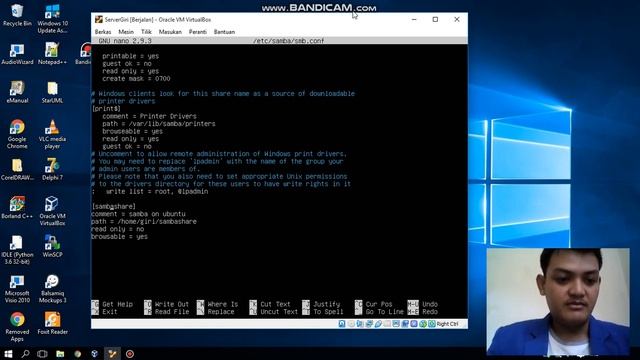Image resolution: width=640 pixels, height=360 pixels.
Task: Open File Explorer from the taskbar
Action: coord(60,353)
